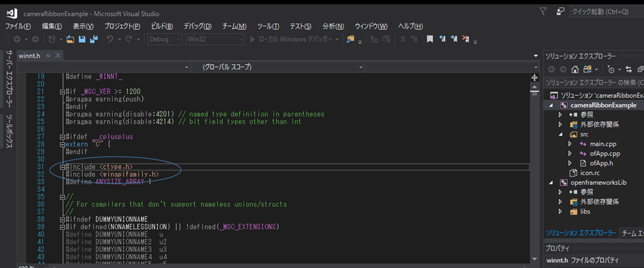Click the Save disk icon in toolbar
The height and width of the screenshot is (268, 644).
(x=82, y=39)
